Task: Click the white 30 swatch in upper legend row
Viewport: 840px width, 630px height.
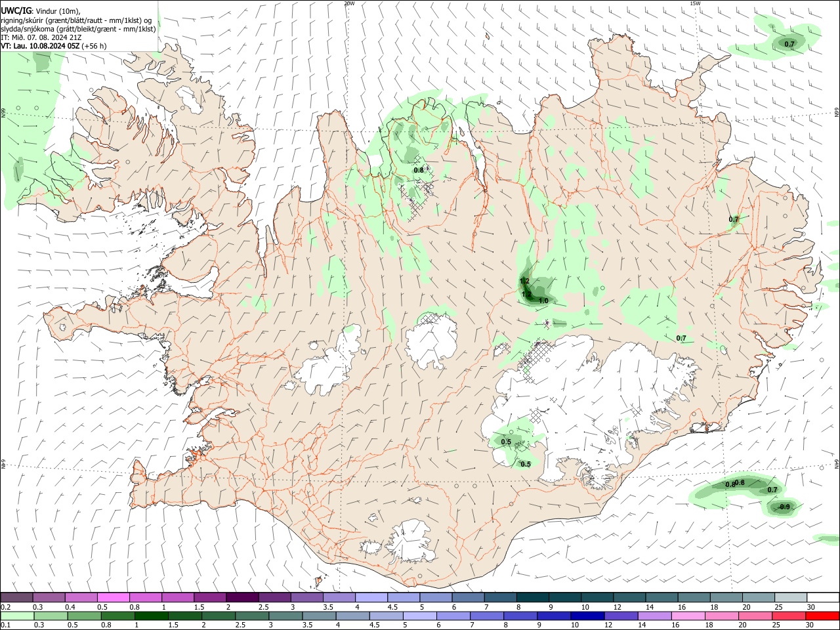Action: tap(822, 598)
